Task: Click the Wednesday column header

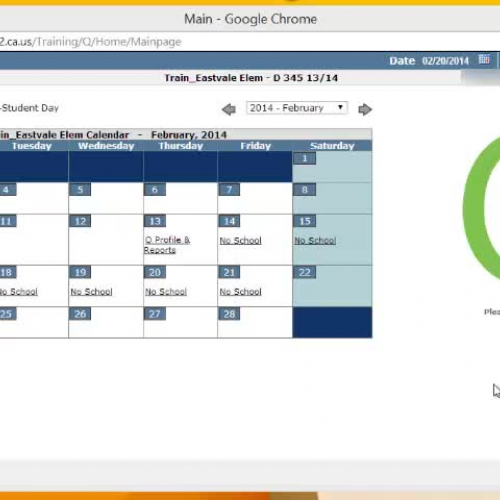Action: [x=106, y=146]
